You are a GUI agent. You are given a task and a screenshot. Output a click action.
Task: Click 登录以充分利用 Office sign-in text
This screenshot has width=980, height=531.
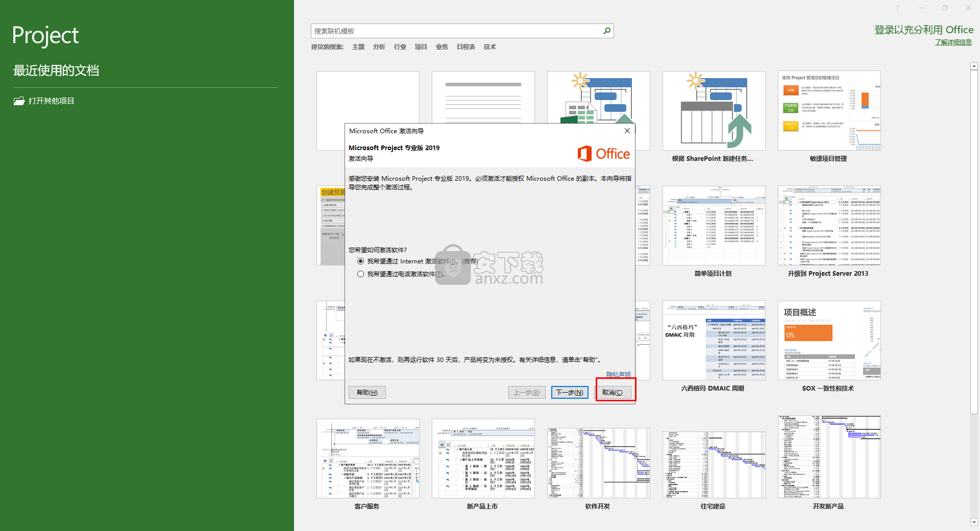(x=924, y=30)
